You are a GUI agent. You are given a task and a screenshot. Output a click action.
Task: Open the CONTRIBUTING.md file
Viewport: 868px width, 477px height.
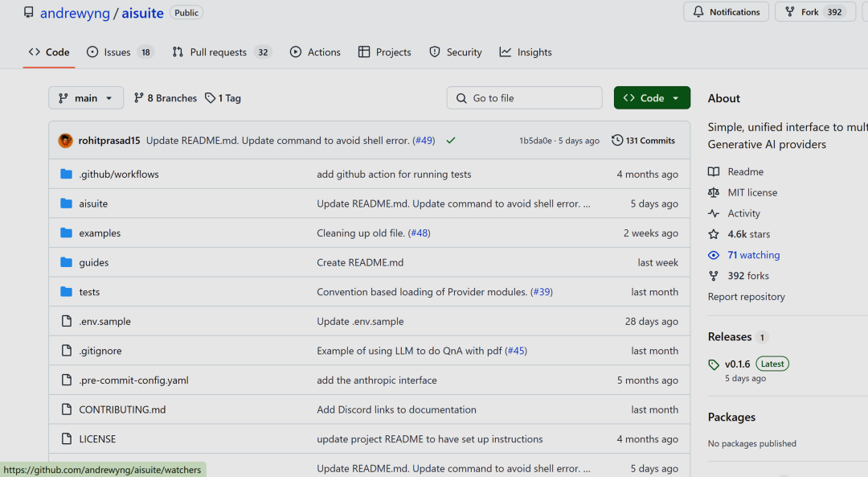122,409
